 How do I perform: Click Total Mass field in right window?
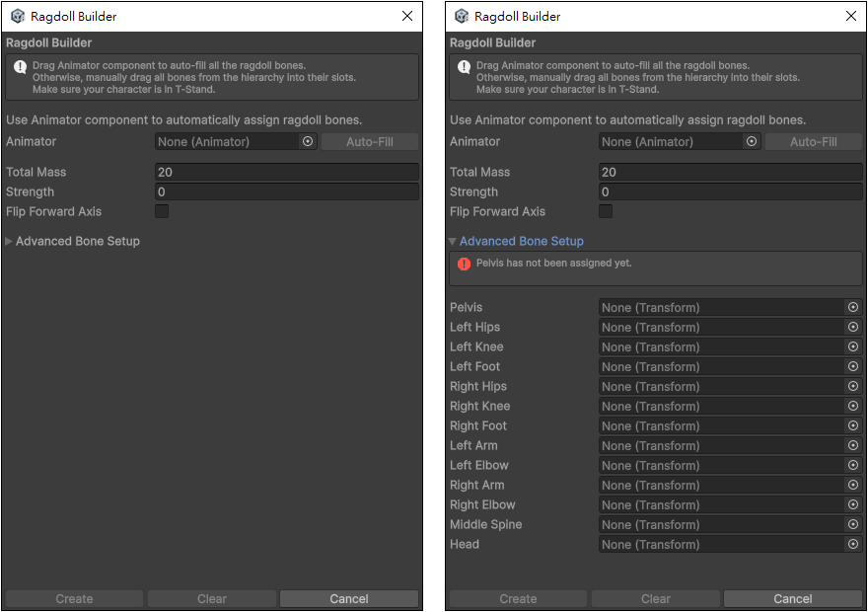(731, 172)
